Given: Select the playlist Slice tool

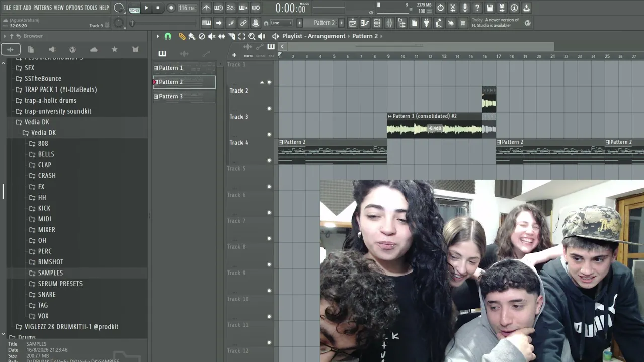Looking at the screenshot, I should tap(232, 36).
